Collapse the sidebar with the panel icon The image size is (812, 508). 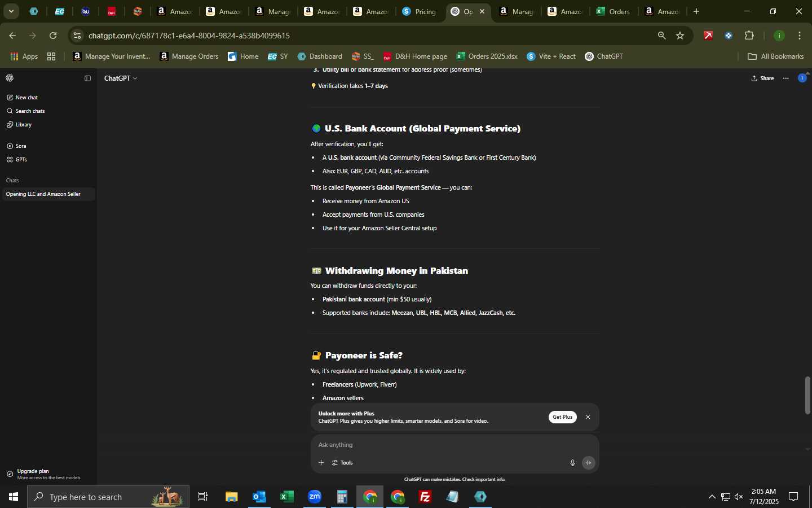tap(87, 78)
